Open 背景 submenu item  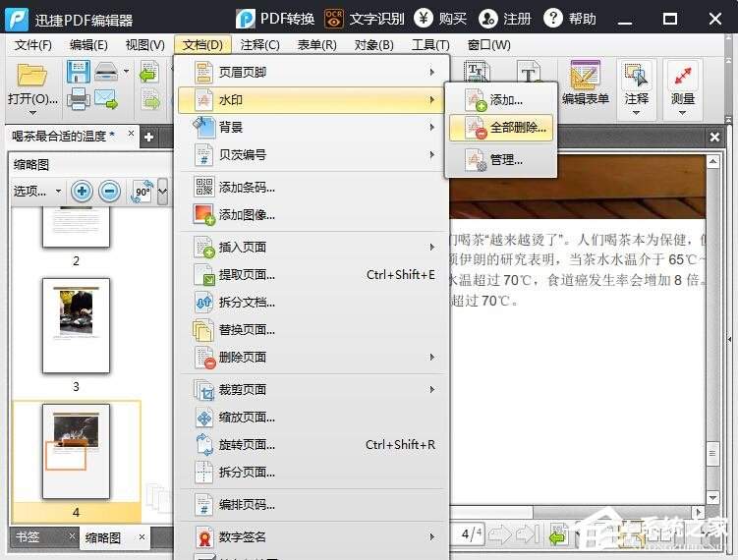[x=312, y=127]
